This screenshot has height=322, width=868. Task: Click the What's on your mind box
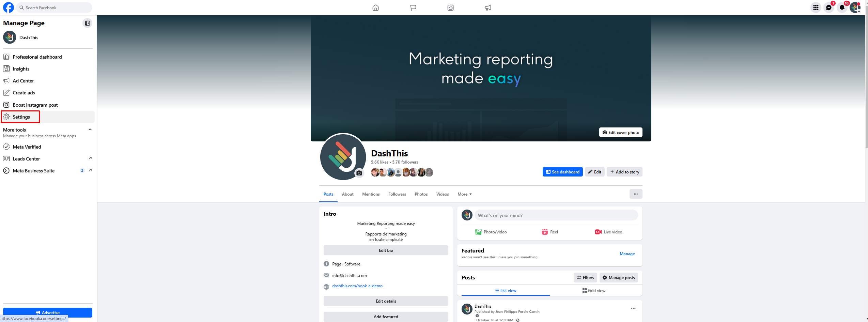[x=556, y=215]
